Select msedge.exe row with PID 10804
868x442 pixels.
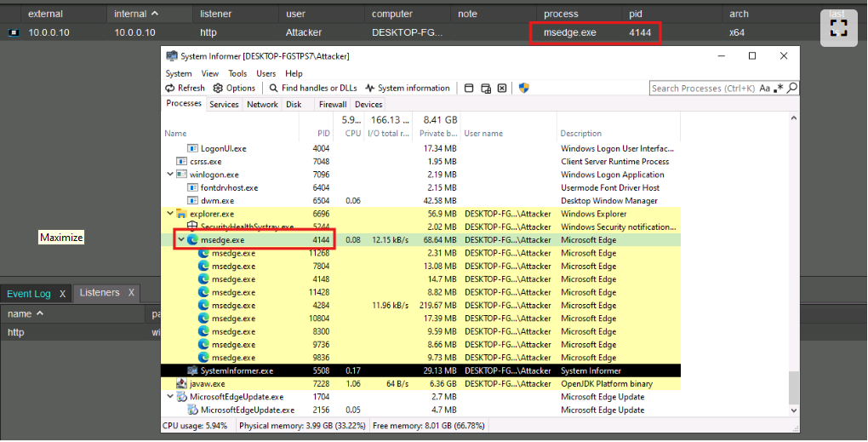pos(420,319)
